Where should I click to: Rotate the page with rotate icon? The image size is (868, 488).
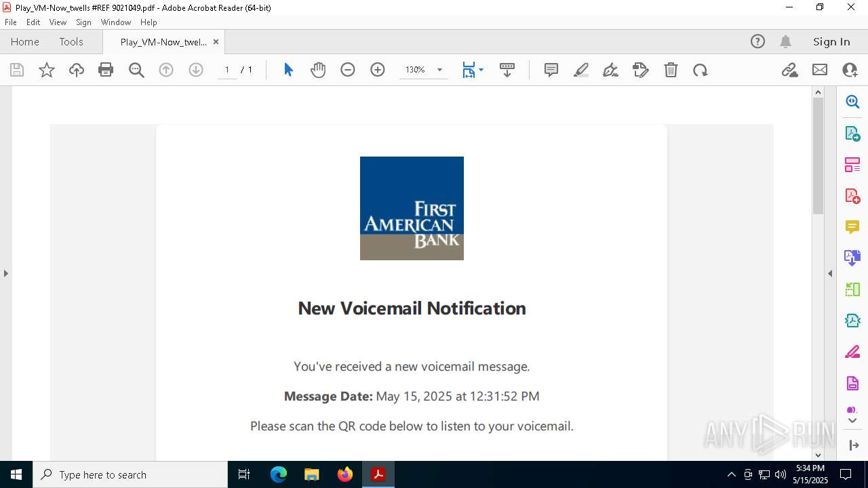pyautogui.click(x=701, y=70)
